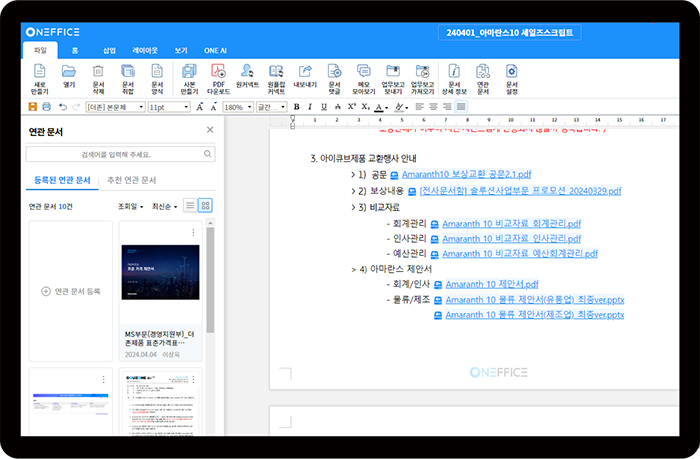Align text left

(x=419, y=107)
